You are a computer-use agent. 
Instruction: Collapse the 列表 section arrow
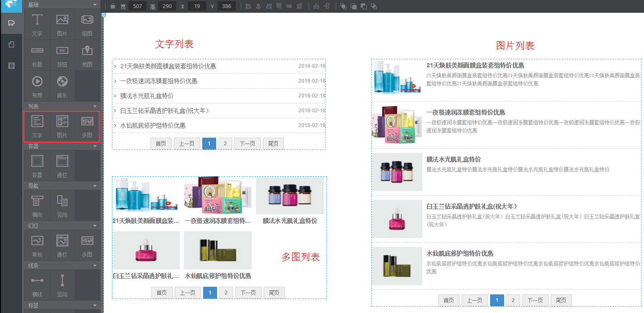[95, 106]
